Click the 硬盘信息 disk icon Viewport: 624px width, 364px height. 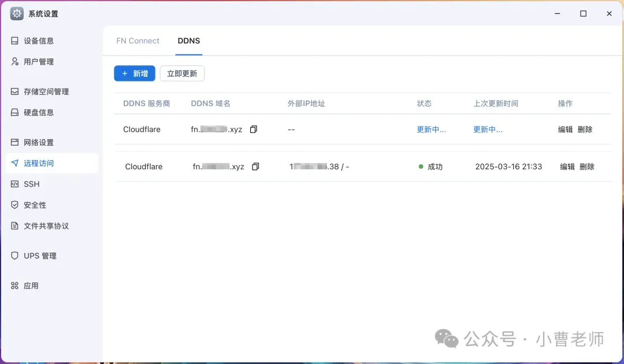coord(15,113)
